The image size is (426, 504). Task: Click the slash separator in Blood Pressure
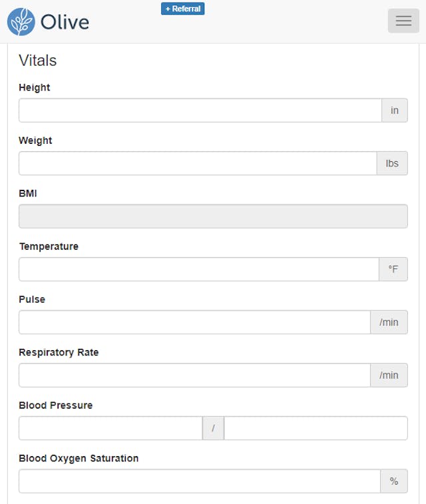click(213, 428)
